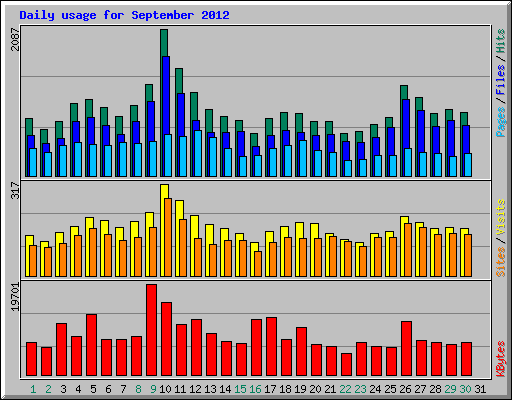This screenshot has height=400, width=512.
Task: Click day 17 on the x-axis
Action: pos(270,389)
